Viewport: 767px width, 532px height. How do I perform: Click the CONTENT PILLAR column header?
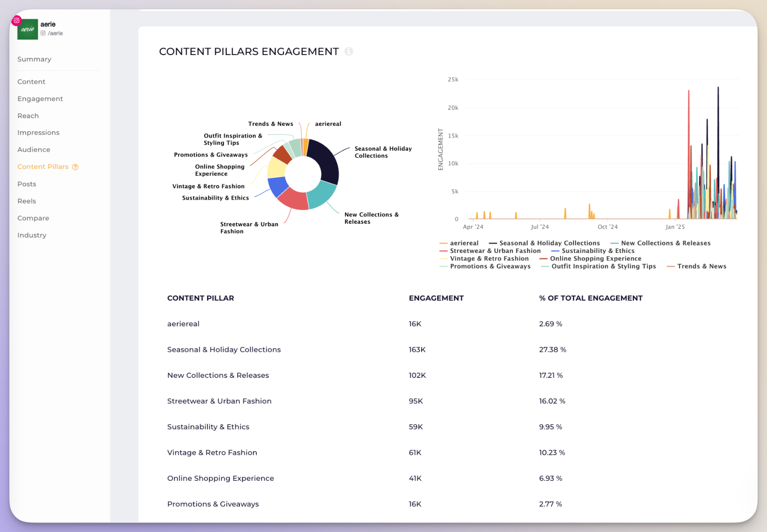(x=201, y=298)
